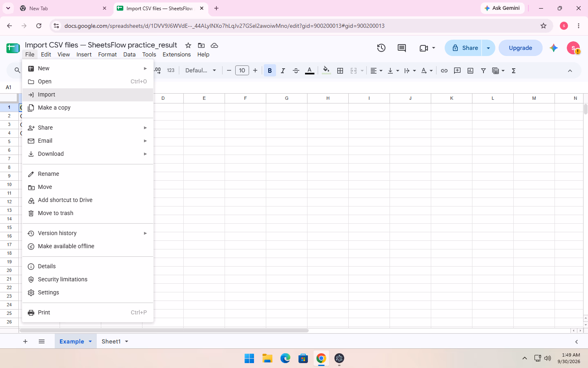
Task: Insert a link from toolbar
Action: point(444,71)
